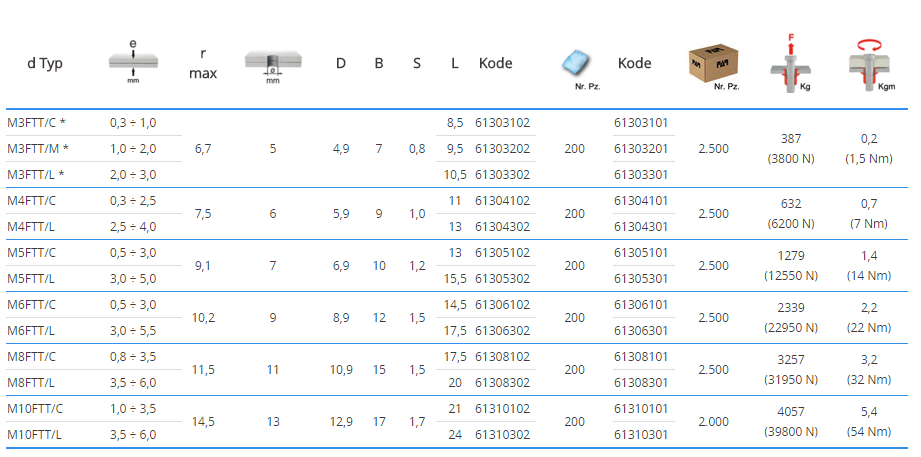Select product type M3FTT/C *
921x457 pixels.
point(37,123)
